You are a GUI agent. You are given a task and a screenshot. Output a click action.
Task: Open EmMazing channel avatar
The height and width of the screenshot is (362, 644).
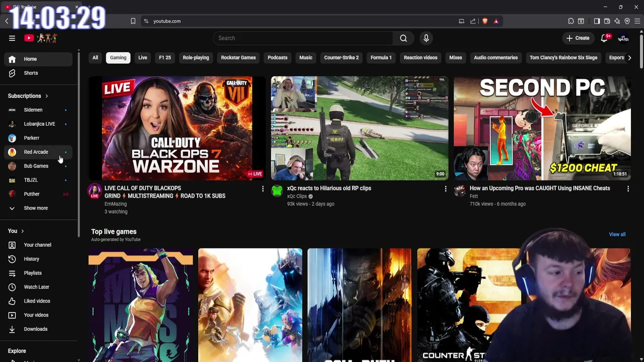tap(95, 191)
